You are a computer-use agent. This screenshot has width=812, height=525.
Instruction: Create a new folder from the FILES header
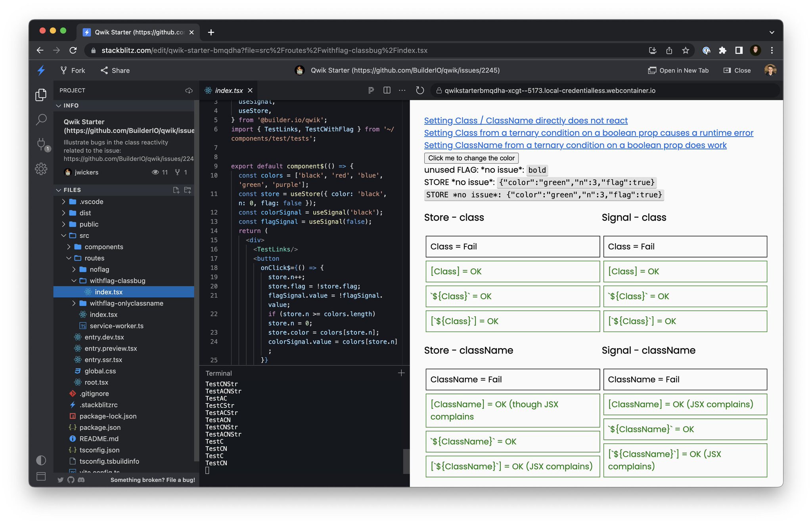point(187,190)
